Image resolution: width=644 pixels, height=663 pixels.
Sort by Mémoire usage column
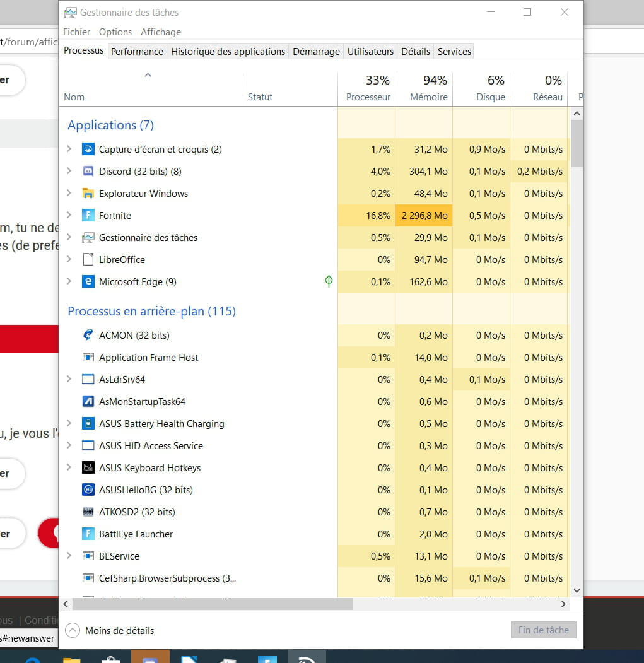coord(424,89)
